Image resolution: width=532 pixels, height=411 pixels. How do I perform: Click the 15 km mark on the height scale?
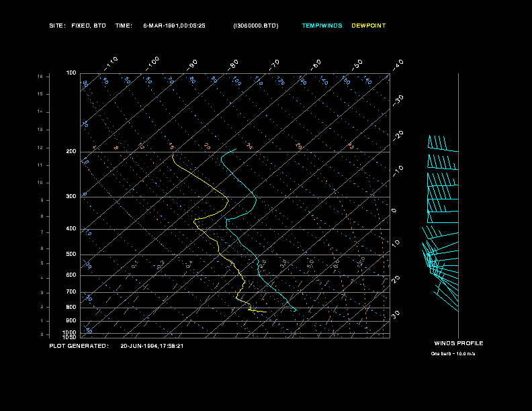tap(40, 94)
